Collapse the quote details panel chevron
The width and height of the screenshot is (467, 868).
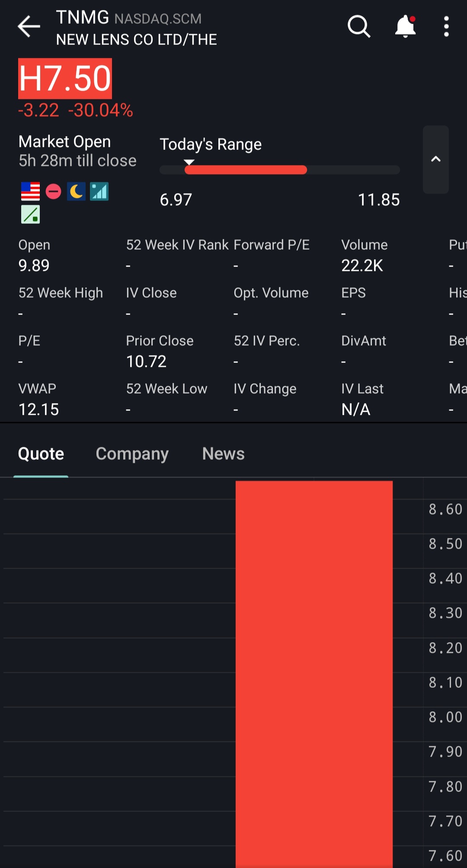click(435, 159)
